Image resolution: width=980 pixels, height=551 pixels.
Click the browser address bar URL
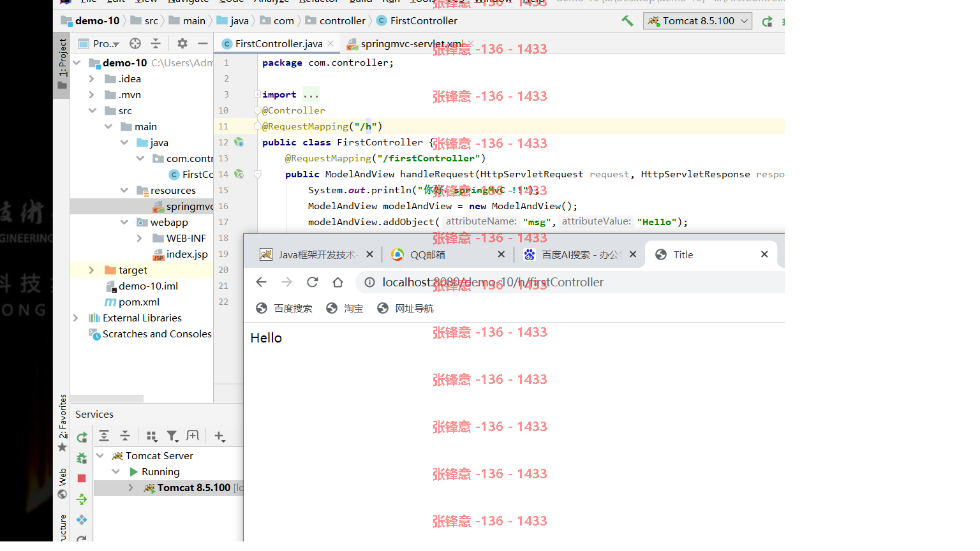[493, 282]
